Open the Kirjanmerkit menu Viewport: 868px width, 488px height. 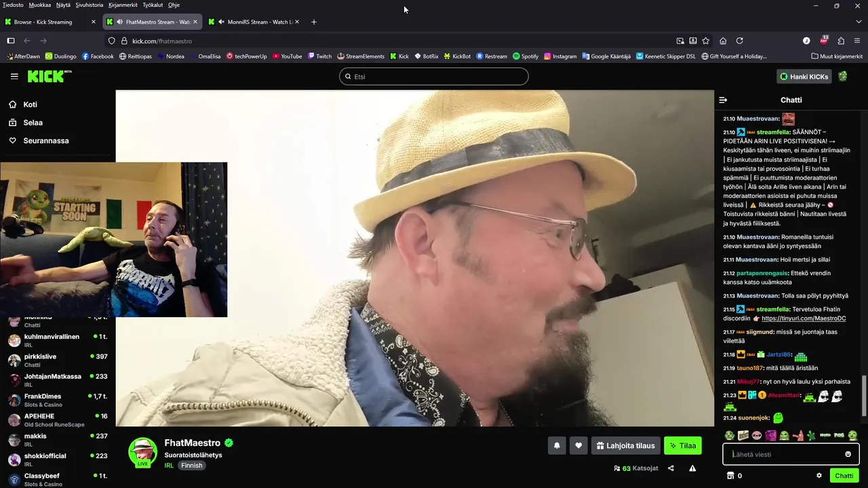(x=123, y=5)
